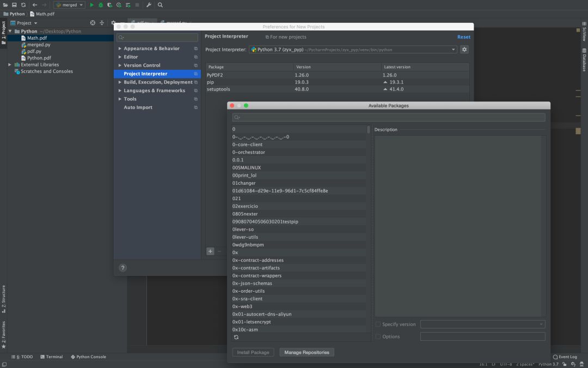Click the Options text field
The height and width of the screenshot is (368, 588).
click(482, 336)
